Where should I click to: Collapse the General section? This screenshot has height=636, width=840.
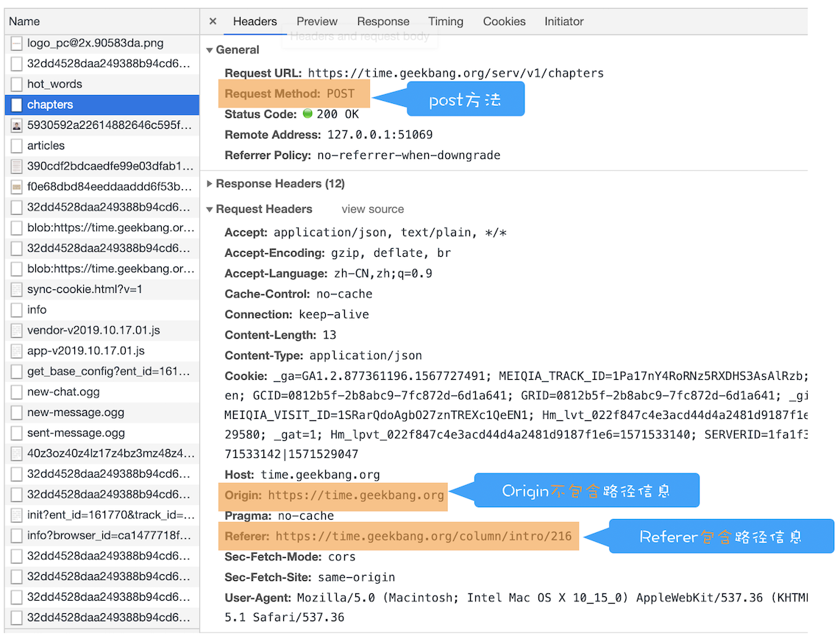(210, 49)
